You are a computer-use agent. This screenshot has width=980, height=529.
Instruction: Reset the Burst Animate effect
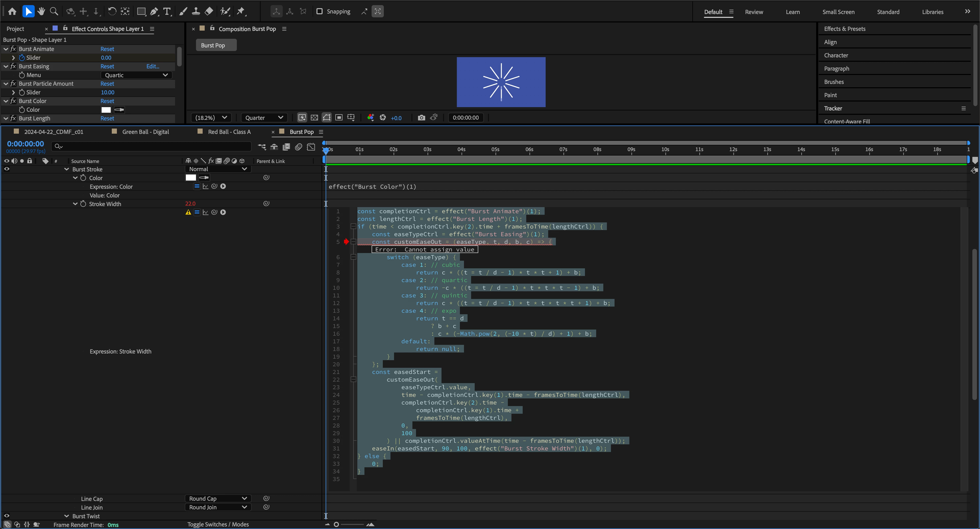pyautogui.click(x=107, y=49)
